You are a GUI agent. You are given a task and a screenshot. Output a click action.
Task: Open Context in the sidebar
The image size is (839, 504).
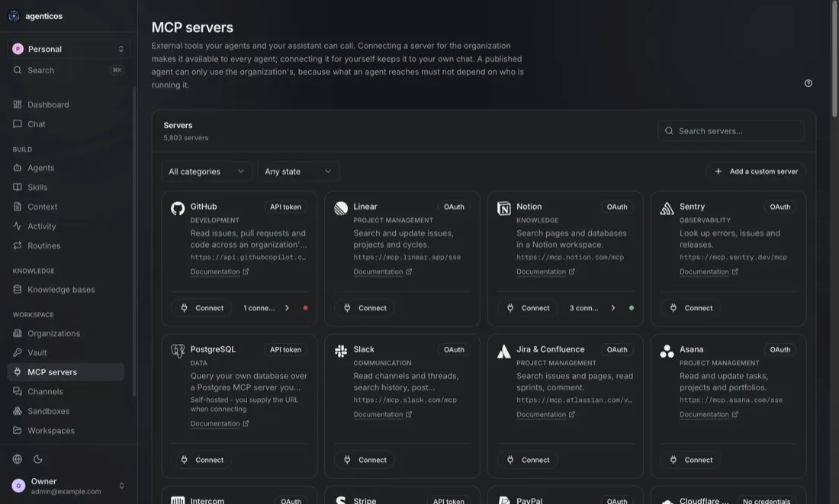tap(66, 207)
